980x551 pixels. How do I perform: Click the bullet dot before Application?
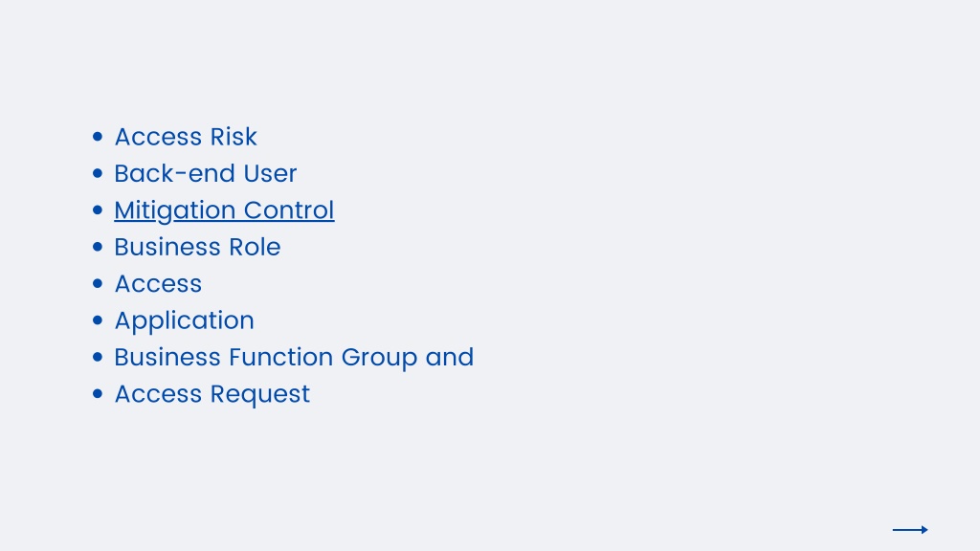pyautogui.click(x=98, y=321)
